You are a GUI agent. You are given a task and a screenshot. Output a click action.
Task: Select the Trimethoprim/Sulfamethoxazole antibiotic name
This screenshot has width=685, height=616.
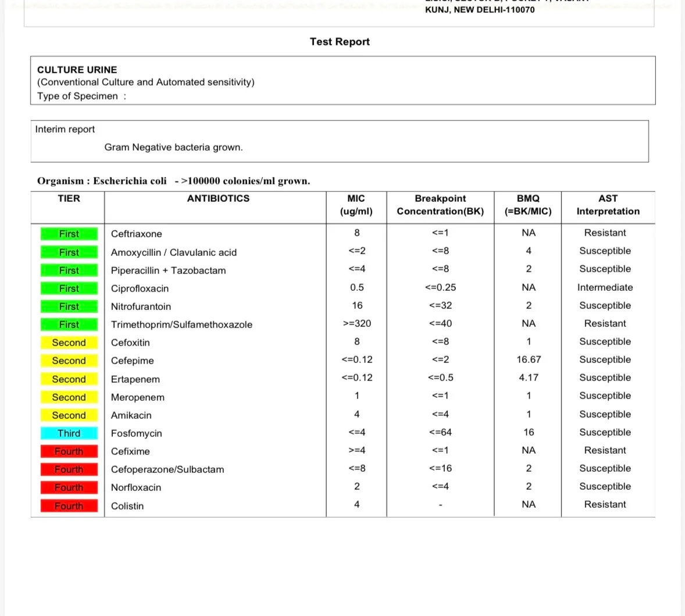182,325
